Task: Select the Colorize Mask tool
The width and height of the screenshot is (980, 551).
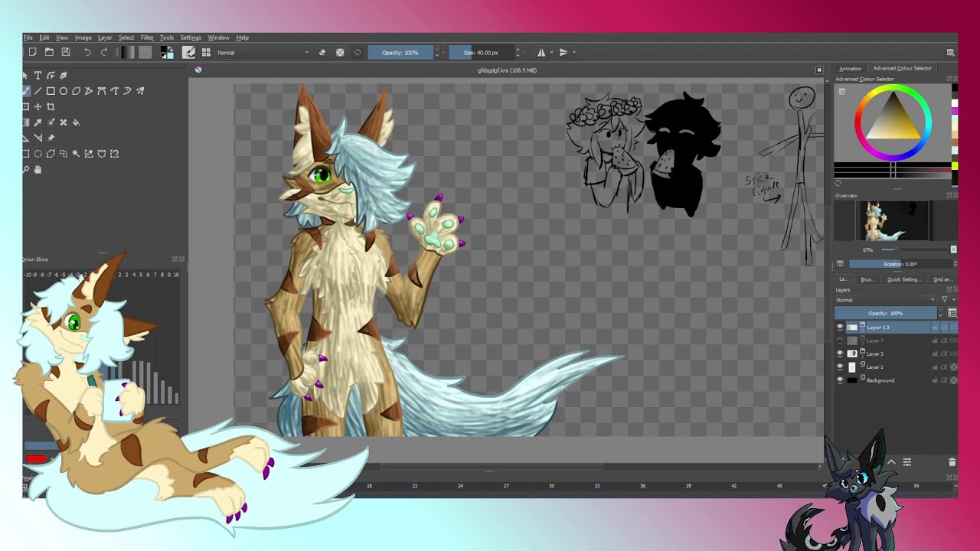Action: 51,122
